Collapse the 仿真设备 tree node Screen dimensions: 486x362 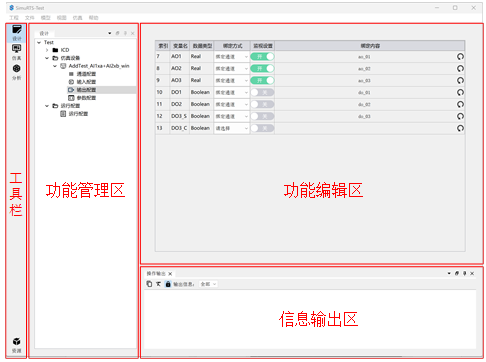47,58
